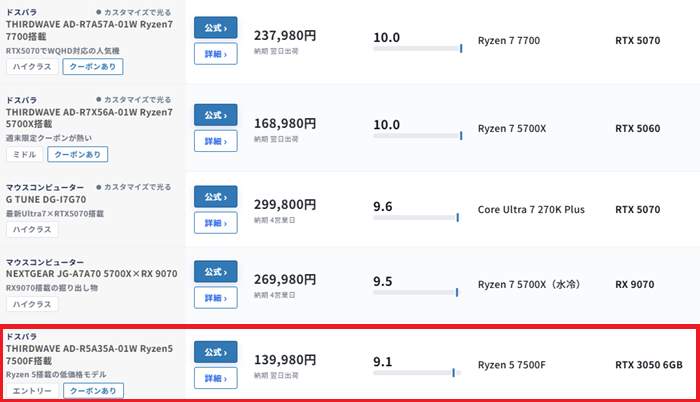Click クーポンあり tag on Ryzen5 7500F row

click(93, 391)
